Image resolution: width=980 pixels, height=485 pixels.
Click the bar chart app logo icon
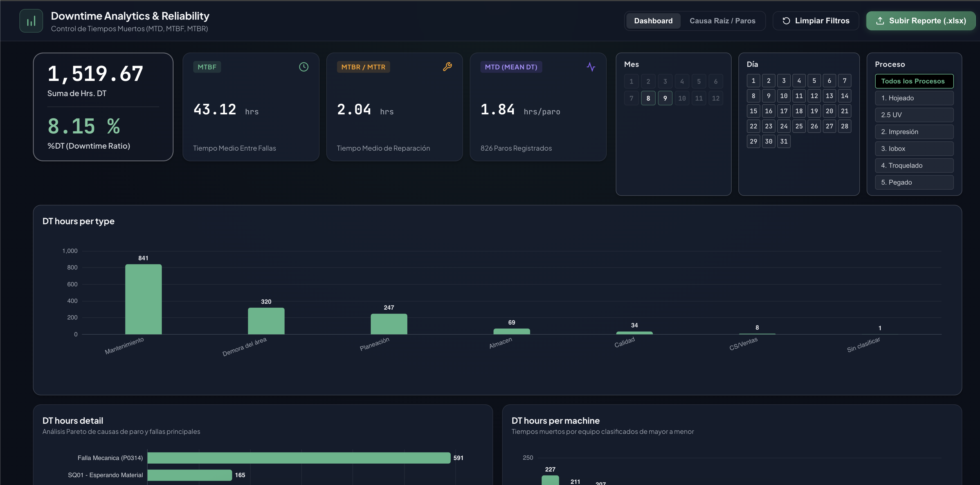click(31, 21)
